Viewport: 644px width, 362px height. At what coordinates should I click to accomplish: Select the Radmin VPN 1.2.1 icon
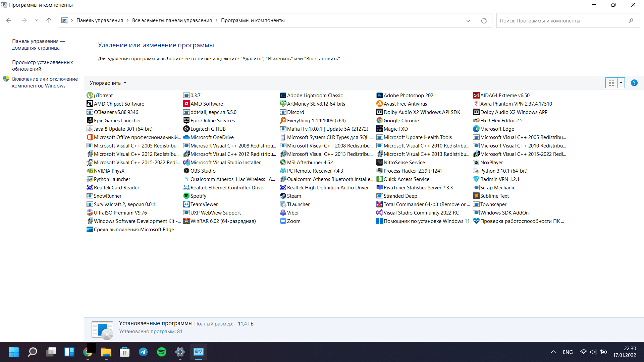click(x=476, y=179)
